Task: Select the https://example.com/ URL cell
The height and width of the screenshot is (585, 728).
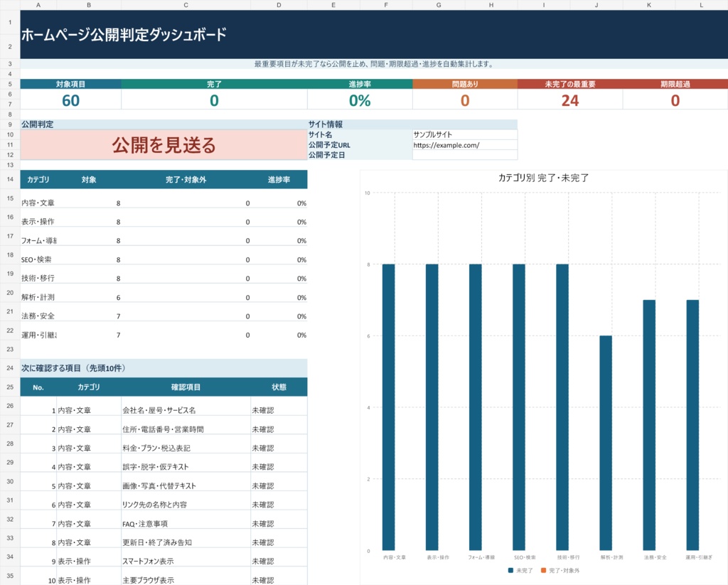Action: click(465, 145)
